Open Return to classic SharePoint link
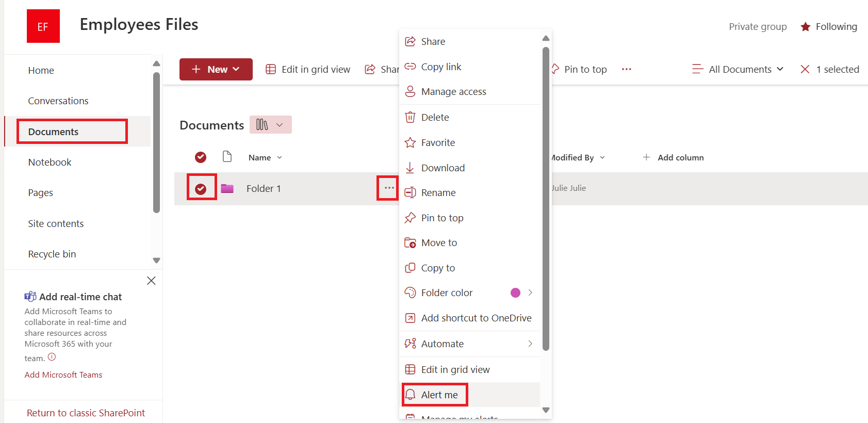The image size is (868, 423). tap(86, 413)
